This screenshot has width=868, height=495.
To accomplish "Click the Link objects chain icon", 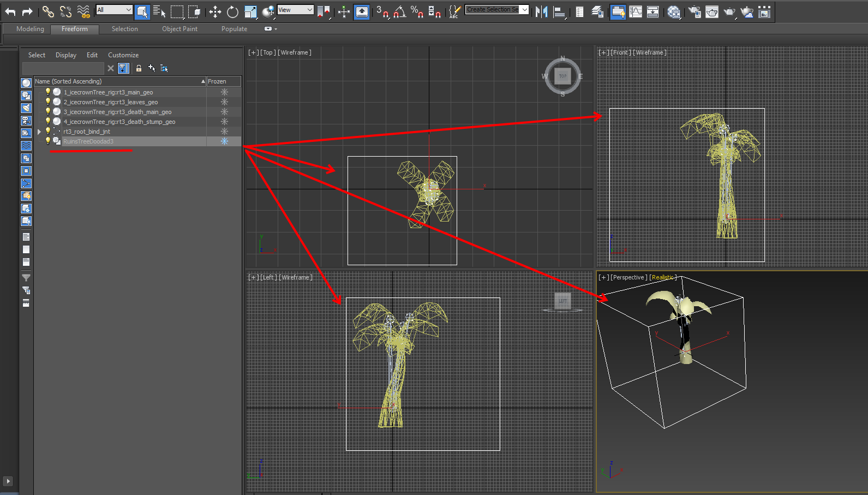I will point(48,11).
